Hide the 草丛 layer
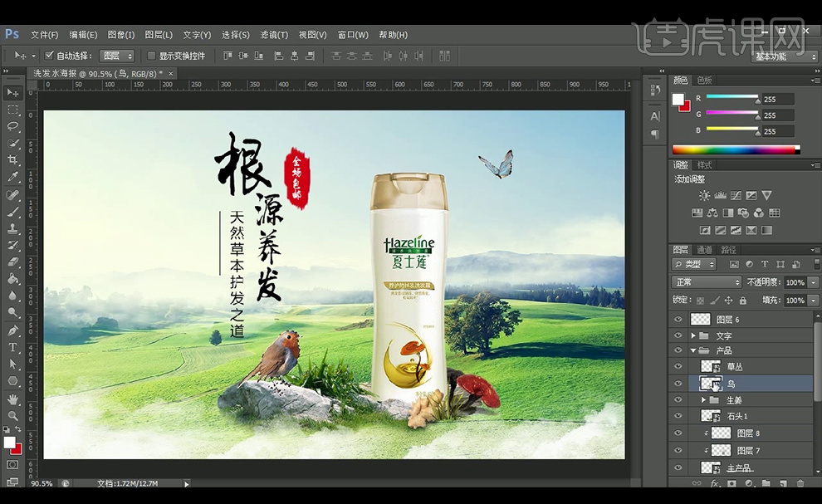 point(678,367)
